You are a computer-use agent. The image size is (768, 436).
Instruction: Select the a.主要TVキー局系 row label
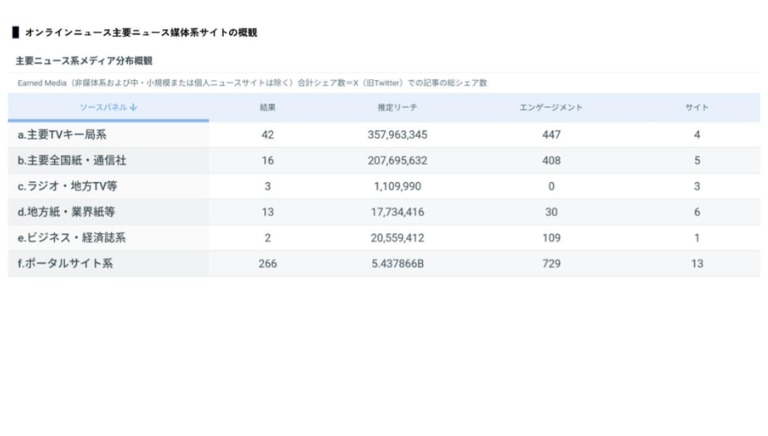click(x=62, y=135)
